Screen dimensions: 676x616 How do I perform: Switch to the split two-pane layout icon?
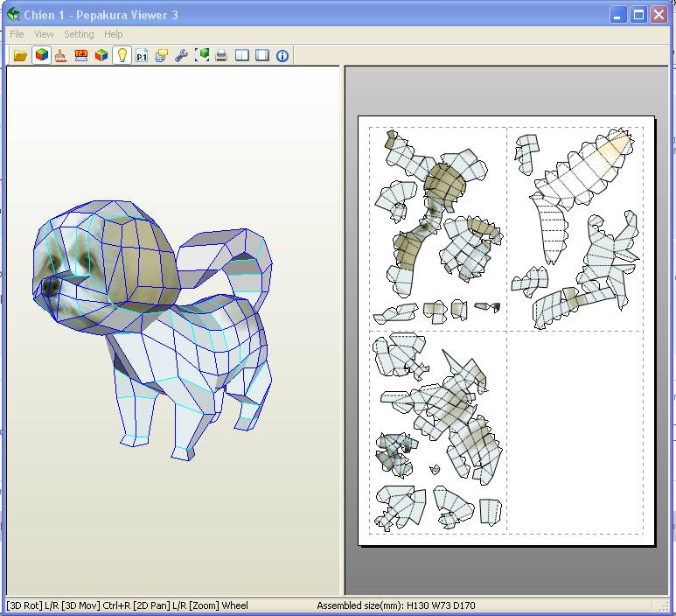click(242, 55)
